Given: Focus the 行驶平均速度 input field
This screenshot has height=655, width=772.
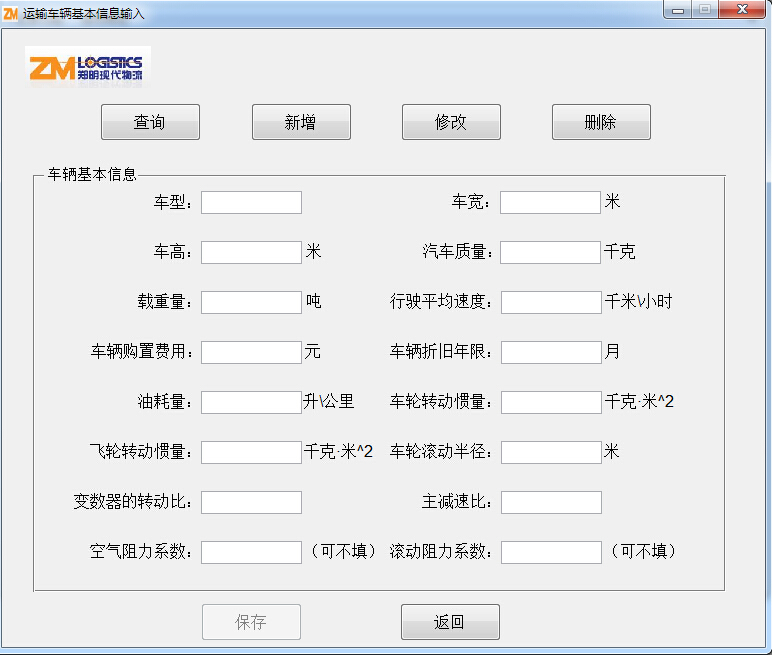Looking at the screenshot, I should [x=551, y=302].
